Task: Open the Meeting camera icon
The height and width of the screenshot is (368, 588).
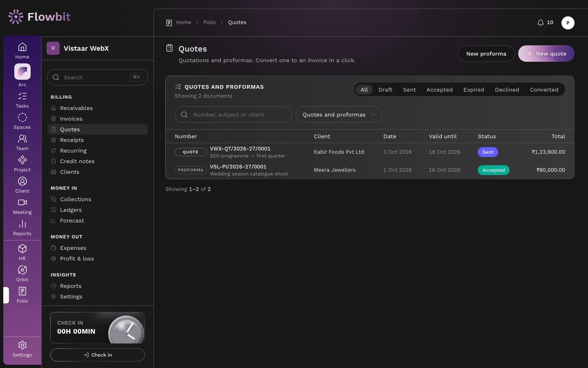Action: (x=22, y=206)
